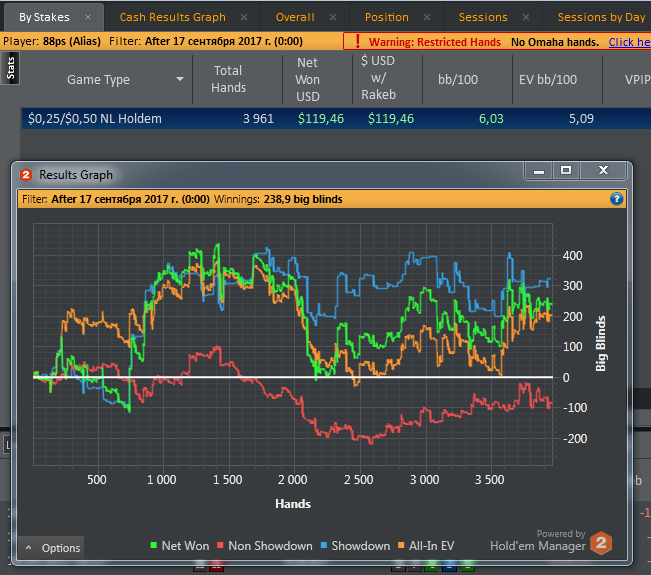Click the red warning exclamation icon
This screenshot has width=651, height=575.
pyautogui.click(x=357, y=42)
